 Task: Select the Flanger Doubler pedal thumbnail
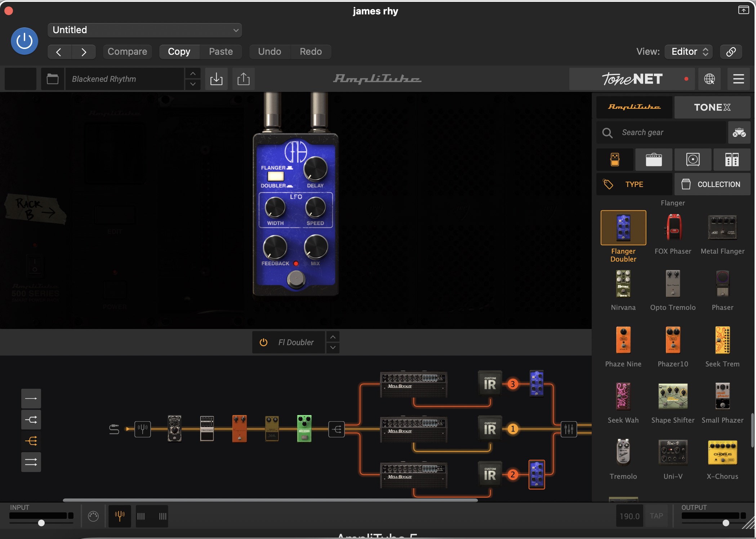click(623, 228)
